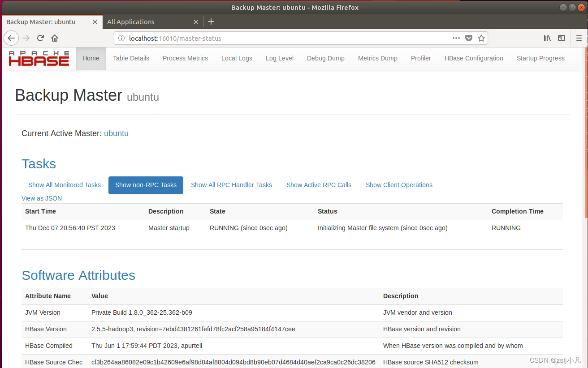588x368 pixels.
Task: Open Firefox hamburger menu
Action: pos(579,38)
